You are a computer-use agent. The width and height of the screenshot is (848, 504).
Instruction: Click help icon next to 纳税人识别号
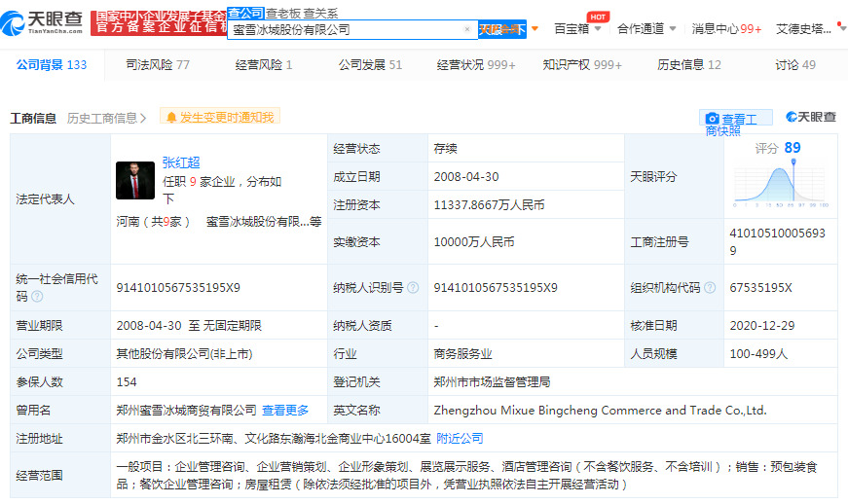click(413, 287)
